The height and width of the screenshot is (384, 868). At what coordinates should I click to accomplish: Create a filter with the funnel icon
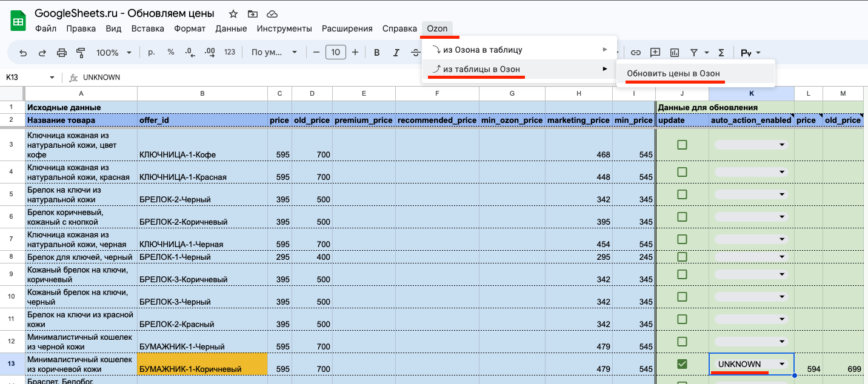tap(694, 53)
